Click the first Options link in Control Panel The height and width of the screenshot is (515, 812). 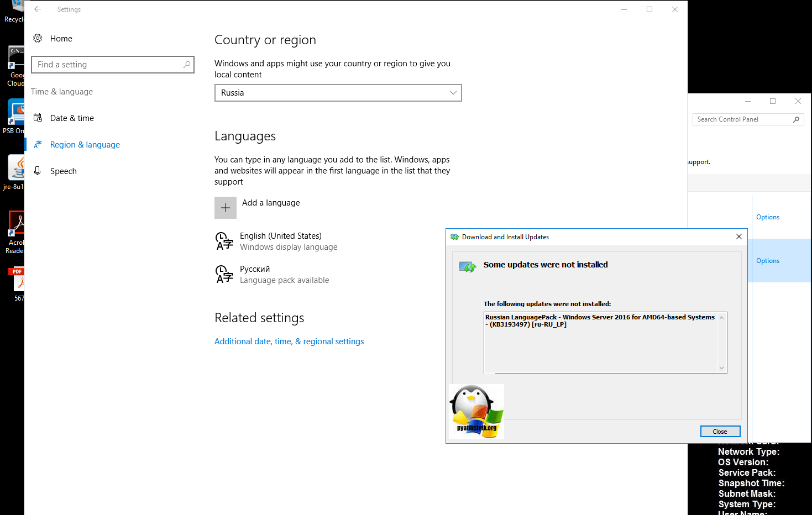pos(767,217)
